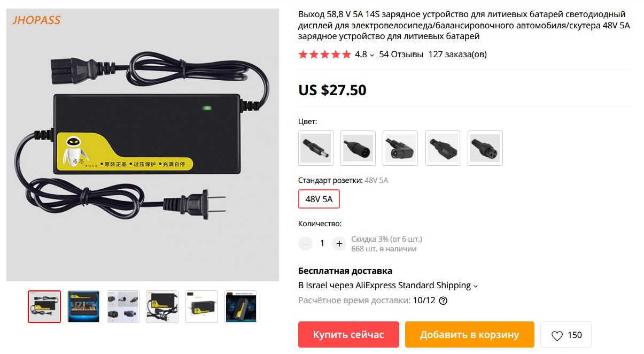Image resolution: width=644 pixels, height=354 pixels.
Task: View the third connectors gallery thumbnail
Action: tap(123, 306)
